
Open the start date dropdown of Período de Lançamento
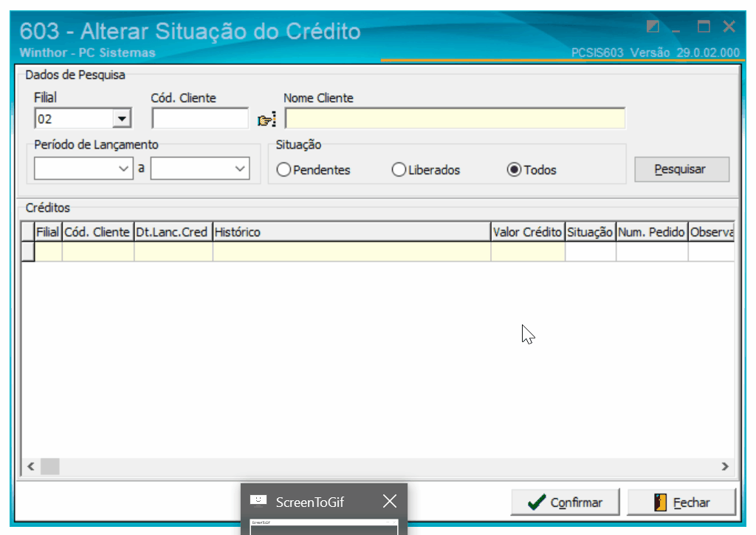pos(123,168)
